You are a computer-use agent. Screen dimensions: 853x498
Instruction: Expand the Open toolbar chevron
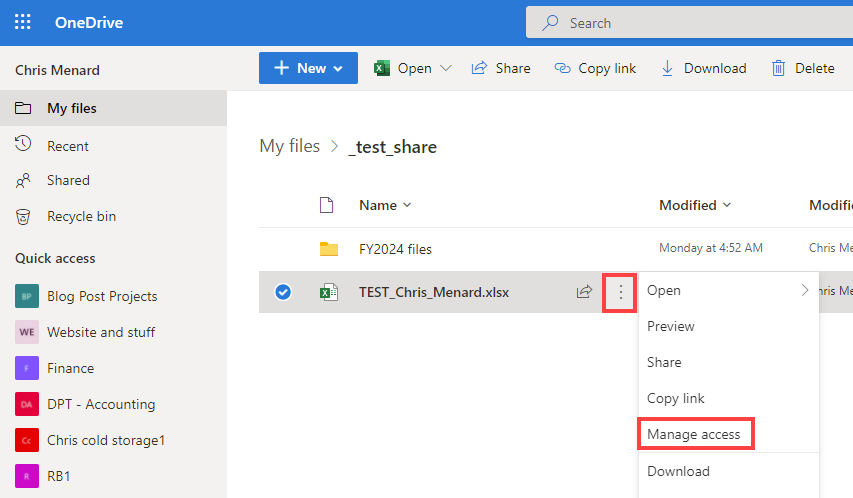[x=446, y=68]
